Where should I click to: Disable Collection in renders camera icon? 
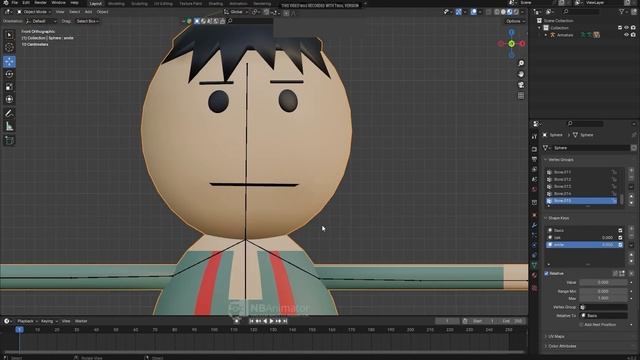pos(633,28)
